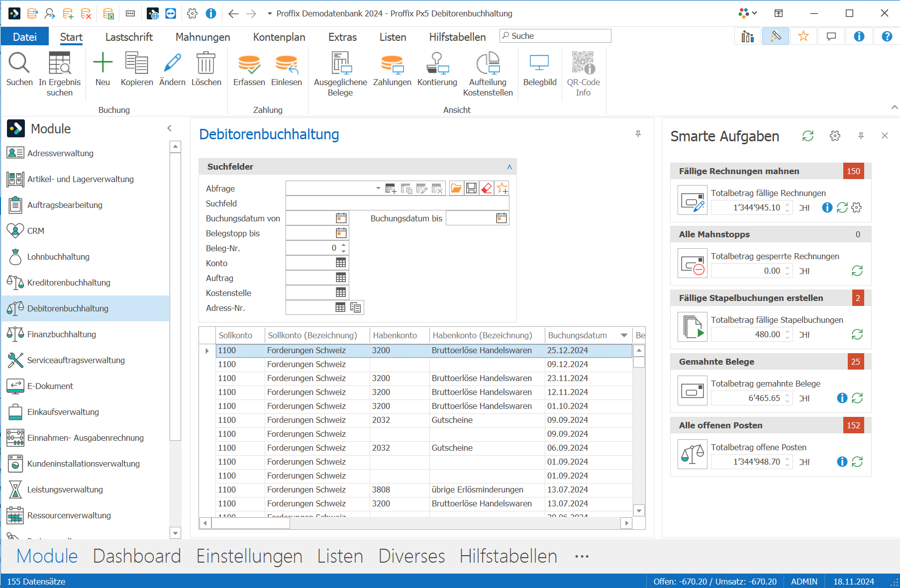This screenshot has height=588, width=900.
Task: Refresh Totalbetrag gemahnte Belege value
Action: (857, 398)
